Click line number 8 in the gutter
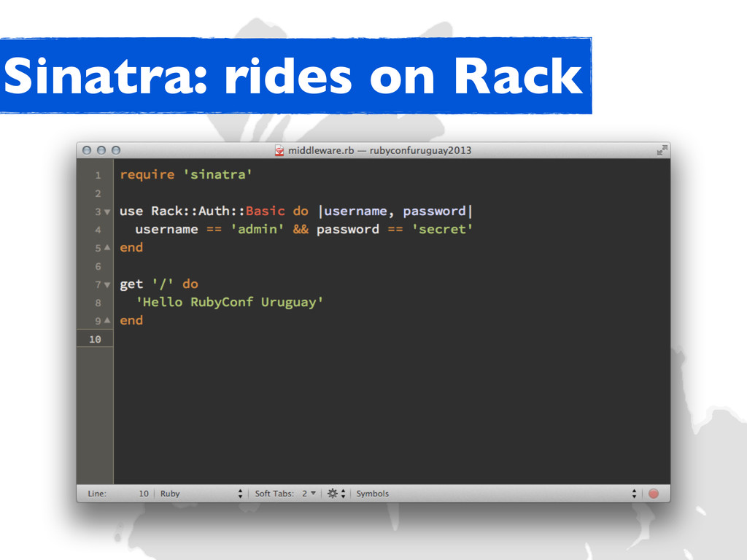 click(x=98, y=303)
